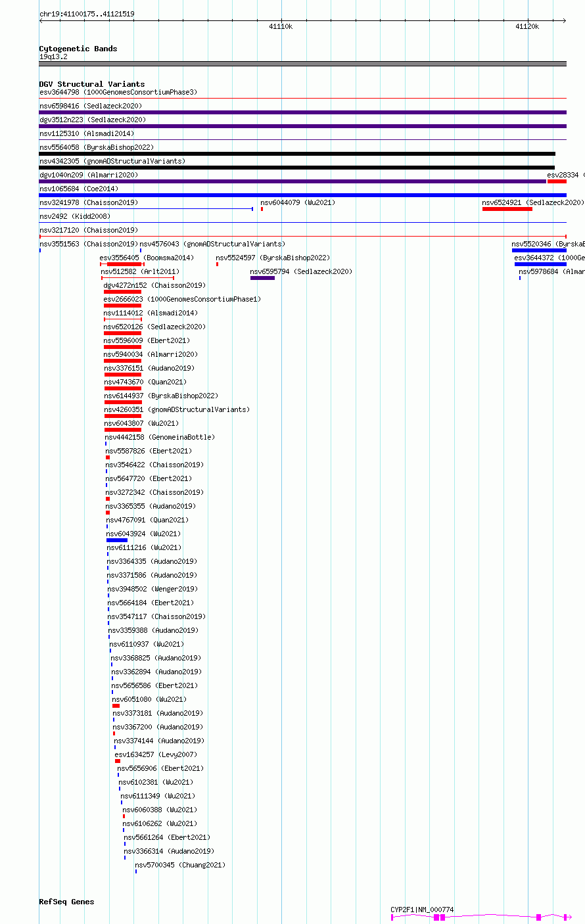Select variant nsv6051080 (Wu2021)
The height and width of the screenshot is (924, 585).
pyautogui.click(x=150, y=699)
